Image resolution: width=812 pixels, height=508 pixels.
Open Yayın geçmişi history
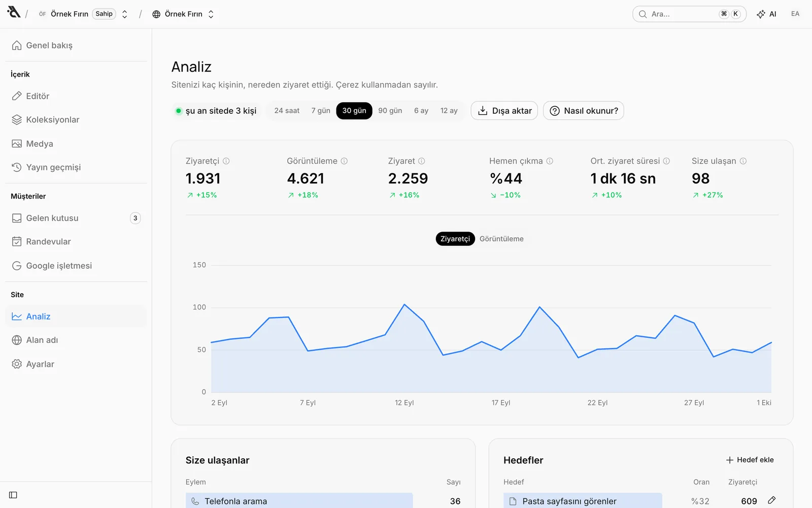coord(76,167)
